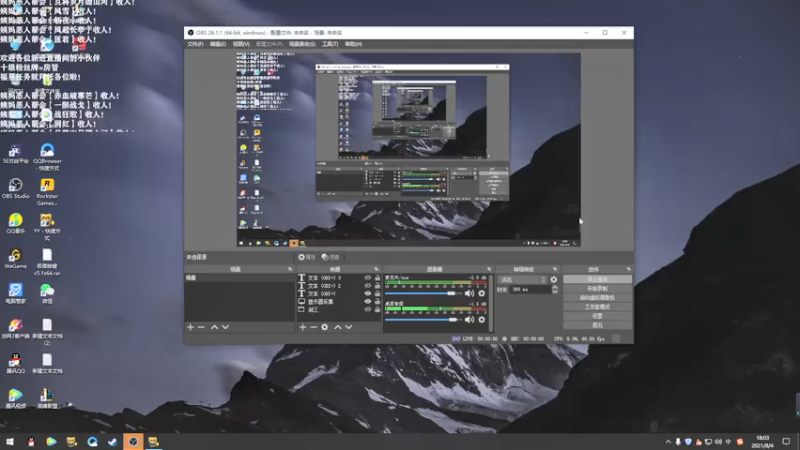Increase transition duration with up stepper
This screenshot has width=800, height=450.
click(555, 288)
